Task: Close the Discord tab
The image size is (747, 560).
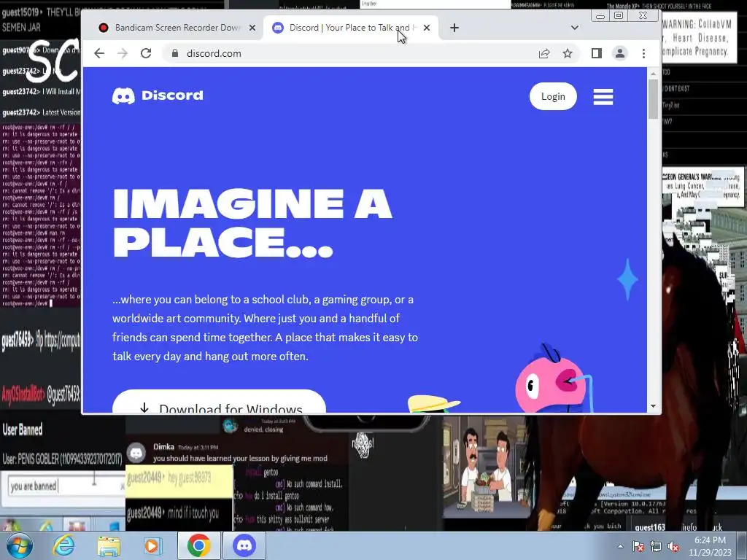Action: click(x=427, y=28)
